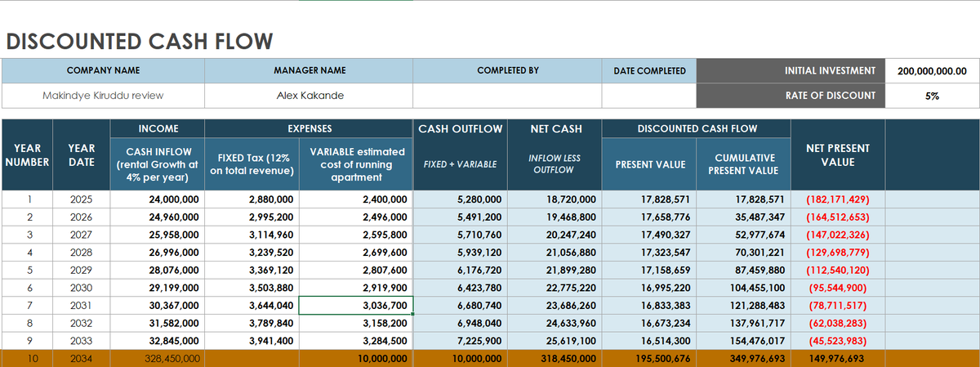This screenshot has width=980, height=367.
Task: Click cash inflow 32,845,000 for 2033
Action: pyautogui.click(x=158, y=341)
